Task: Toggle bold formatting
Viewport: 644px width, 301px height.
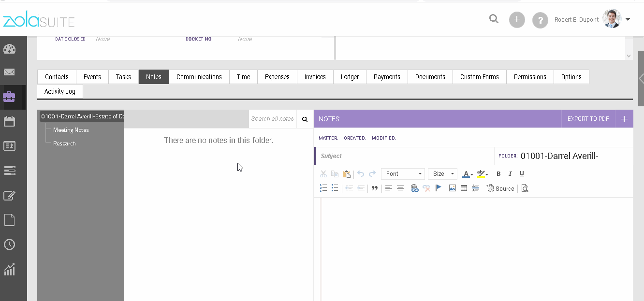Action: point(498,174)
